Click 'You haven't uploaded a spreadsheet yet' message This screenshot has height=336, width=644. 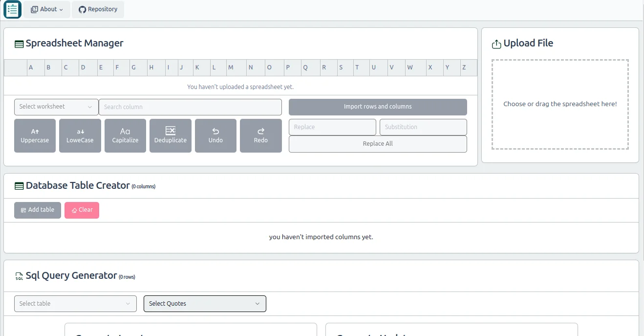pyautogui.click(x=240, y=87)
